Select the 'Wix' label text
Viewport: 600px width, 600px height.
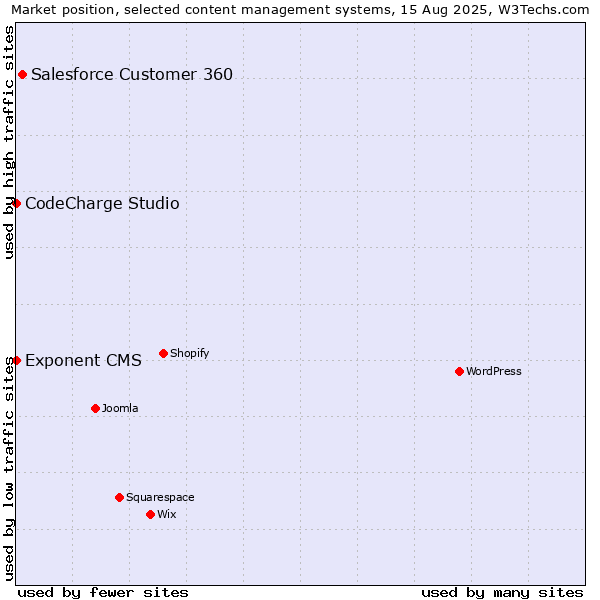[x=167, y=514]
